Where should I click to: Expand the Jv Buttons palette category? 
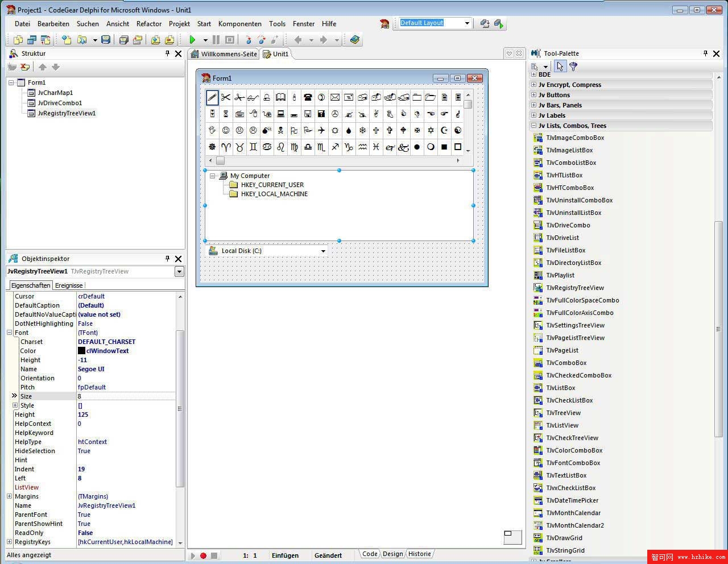pos(533,95)
